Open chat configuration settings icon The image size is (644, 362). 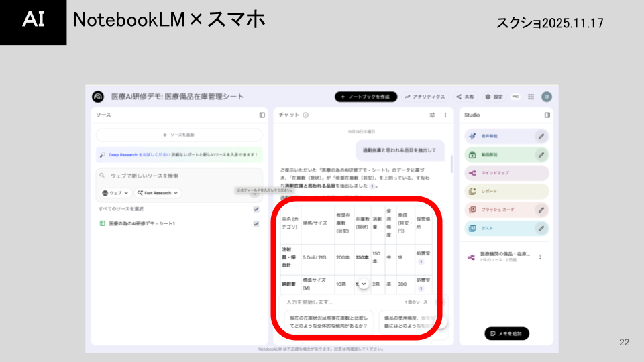point(433,115)
